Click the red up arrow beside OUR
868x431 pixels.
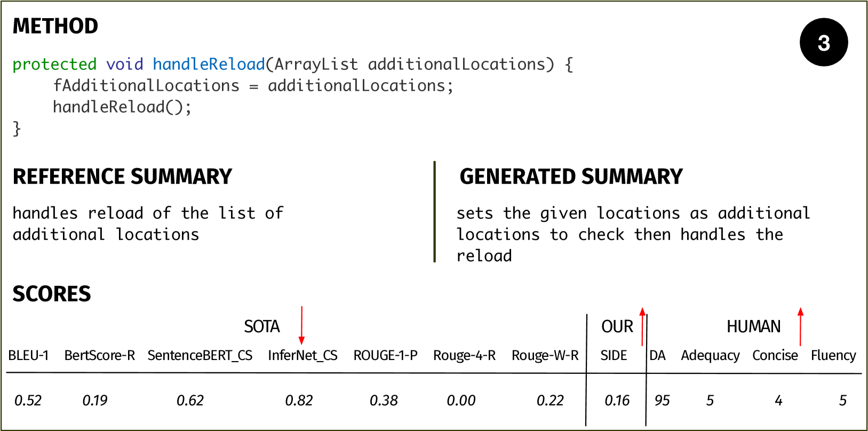tap(642, 326)
